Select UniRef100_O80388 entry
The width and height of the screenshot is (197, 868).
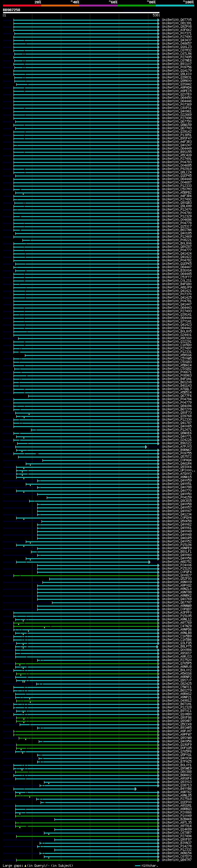(x=176, y=772)
